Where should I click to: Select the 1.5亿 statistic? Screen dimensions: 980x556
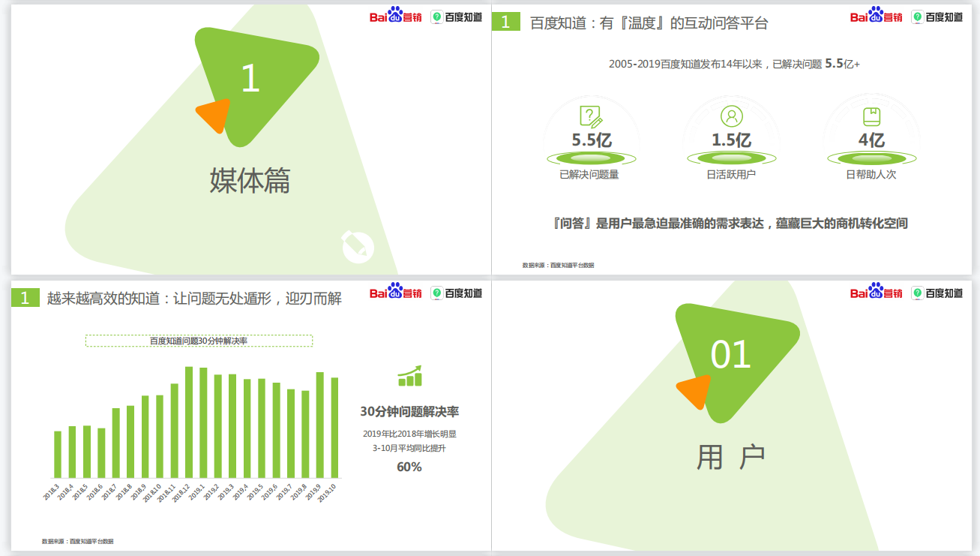pos(731,140)
